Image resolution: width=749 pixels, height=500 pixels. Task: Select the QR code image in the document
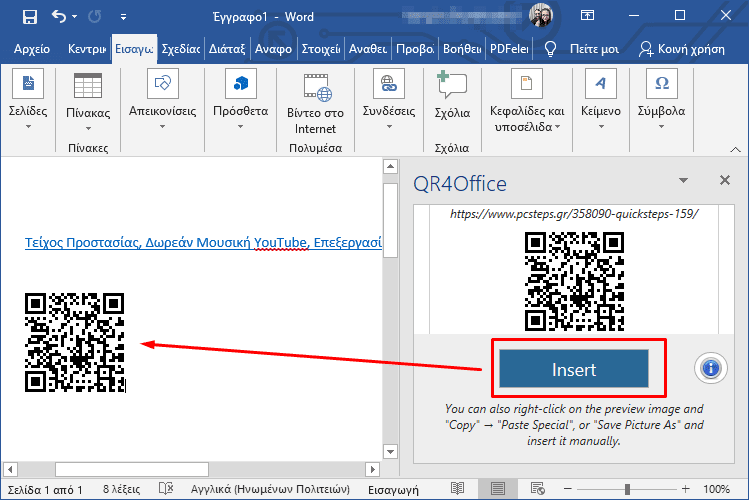click(75, 342)
